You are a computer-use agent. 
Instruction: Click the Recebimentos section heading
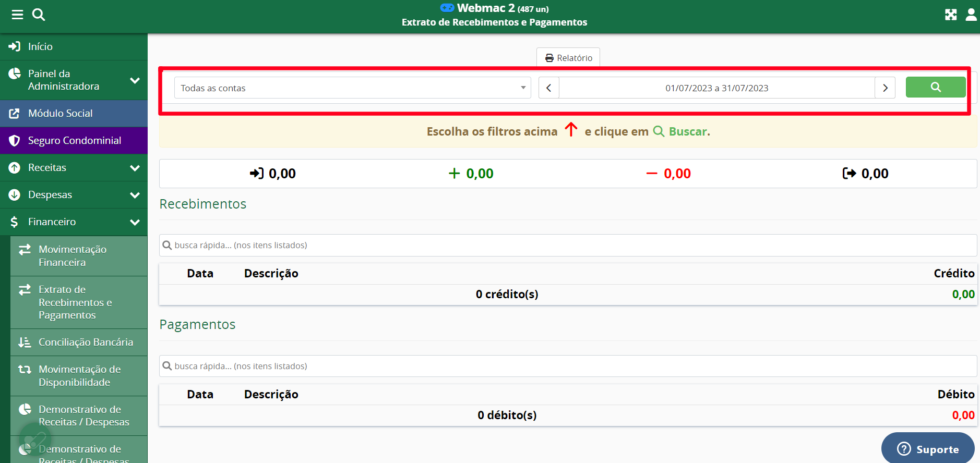coord(203,204)
